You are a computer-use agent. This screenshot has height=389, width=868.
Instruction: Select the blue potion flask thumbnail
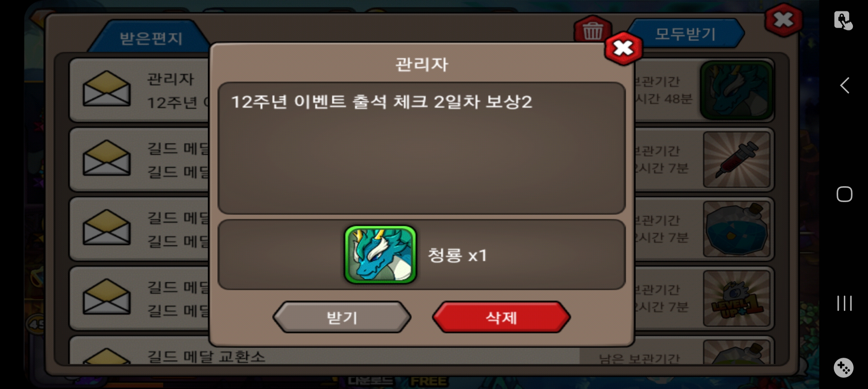click(736, 229)
